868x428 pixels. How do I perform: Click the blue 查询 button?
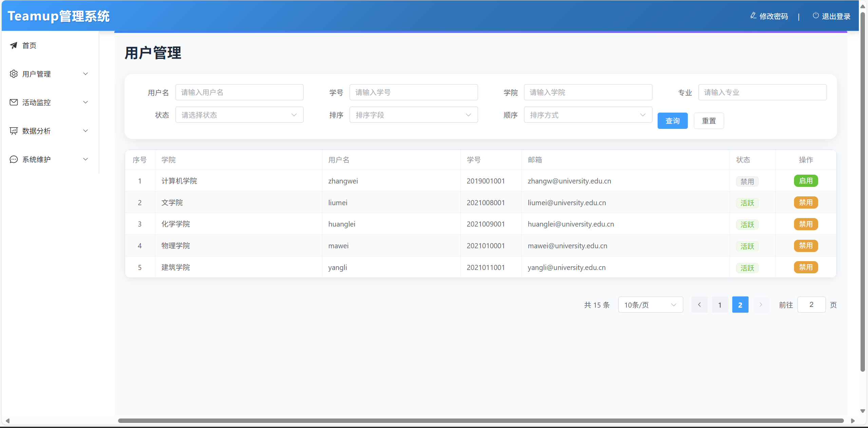coord(672,121)
